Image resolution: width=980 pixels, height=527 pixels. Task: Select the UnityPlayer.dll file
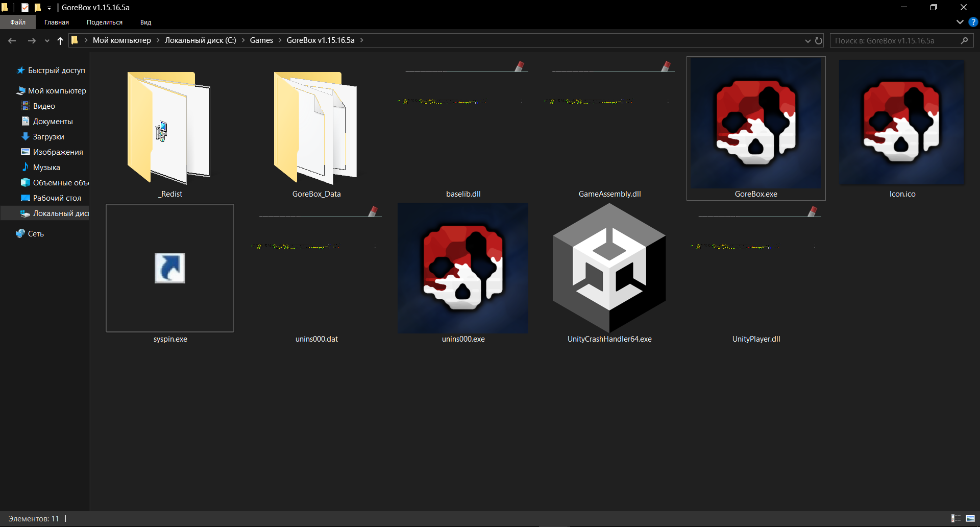pos(756,274)
